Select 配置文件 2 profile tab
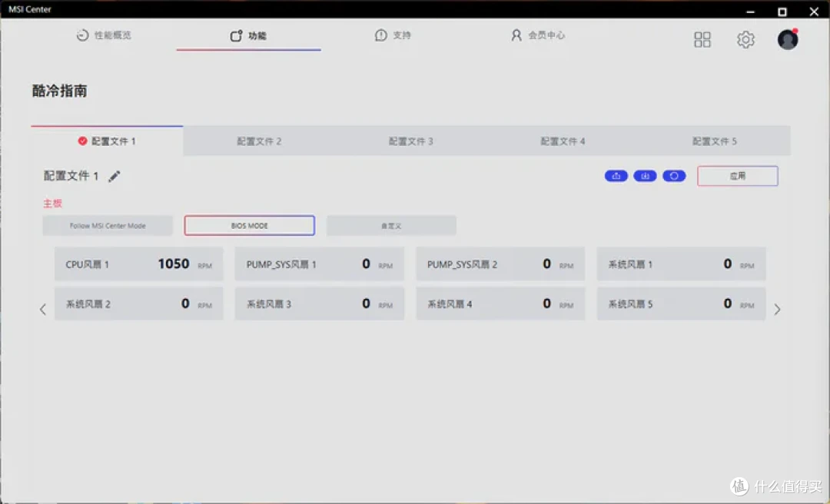Viewport: 830px width, 504px height. (259, 141)
